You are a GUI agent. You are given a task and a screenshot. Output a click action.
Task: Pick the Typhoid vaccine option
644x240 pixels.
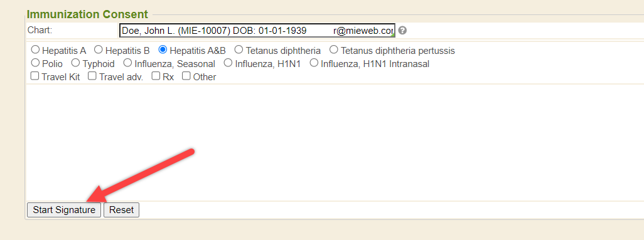pyautogui.click(x=75, y=63)
